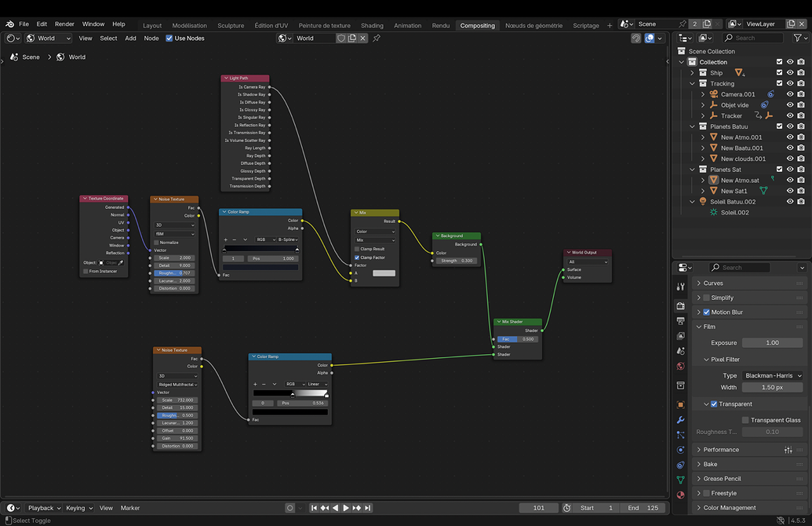
Task: Switch to the Shading workspace tab
Action: (x=372, y=25)
